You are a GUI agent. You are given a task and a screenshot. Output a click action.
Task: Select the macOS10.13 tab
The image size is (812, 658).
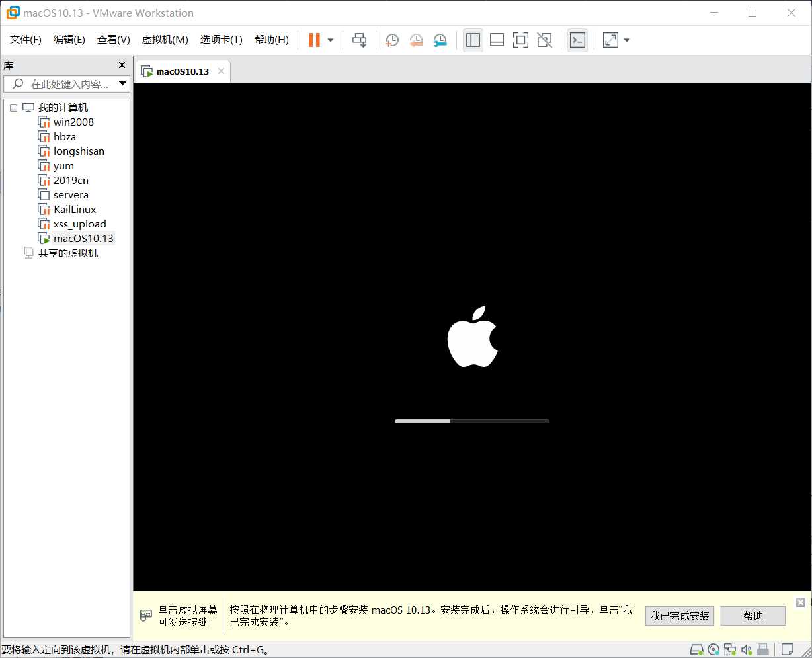click(183, 71)
